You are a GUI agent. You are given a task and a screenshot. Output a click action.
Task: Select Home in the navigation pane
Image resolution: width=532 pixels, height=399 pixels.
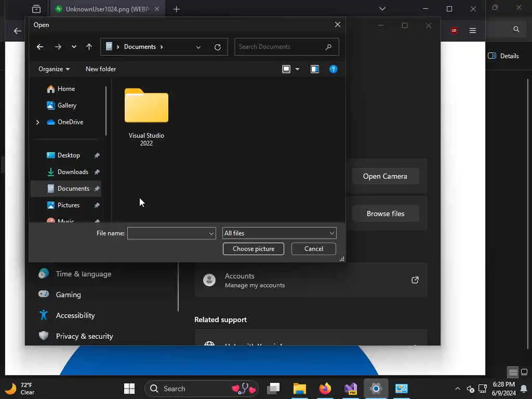[x=66, y=89]
